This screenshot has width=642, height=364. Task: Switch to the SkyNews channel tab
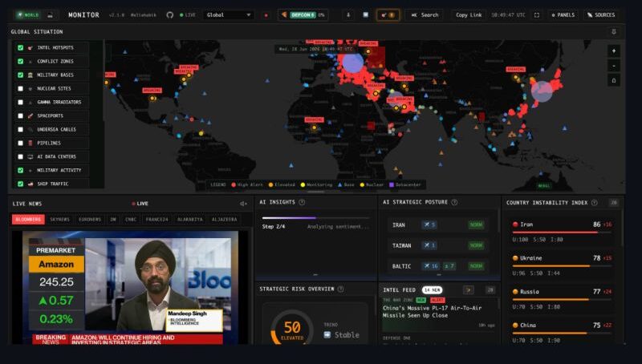[x=59, y=220]
